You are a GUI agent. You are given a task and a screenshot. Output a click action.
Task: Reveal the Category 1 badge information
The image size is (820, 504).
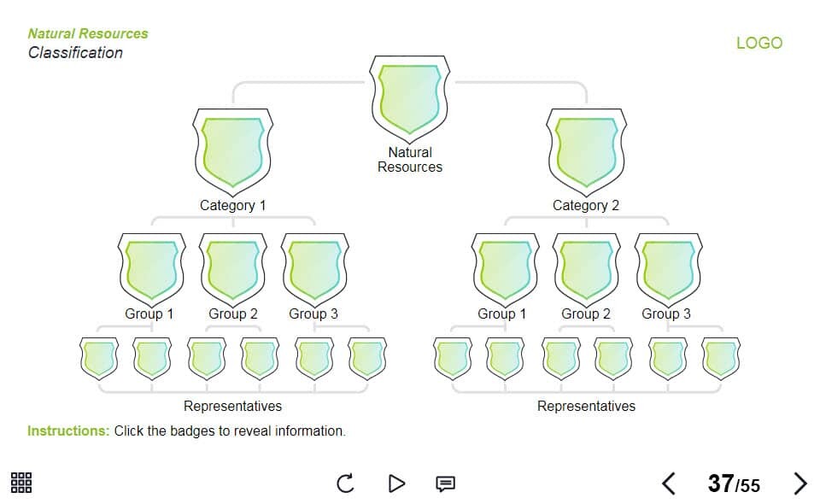pos(233,150)
